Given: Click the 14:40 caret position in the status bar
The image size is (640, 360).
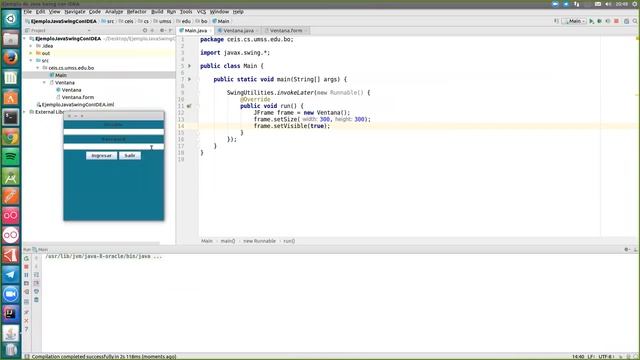Looking at the screenshot, I should pos(578,357).
